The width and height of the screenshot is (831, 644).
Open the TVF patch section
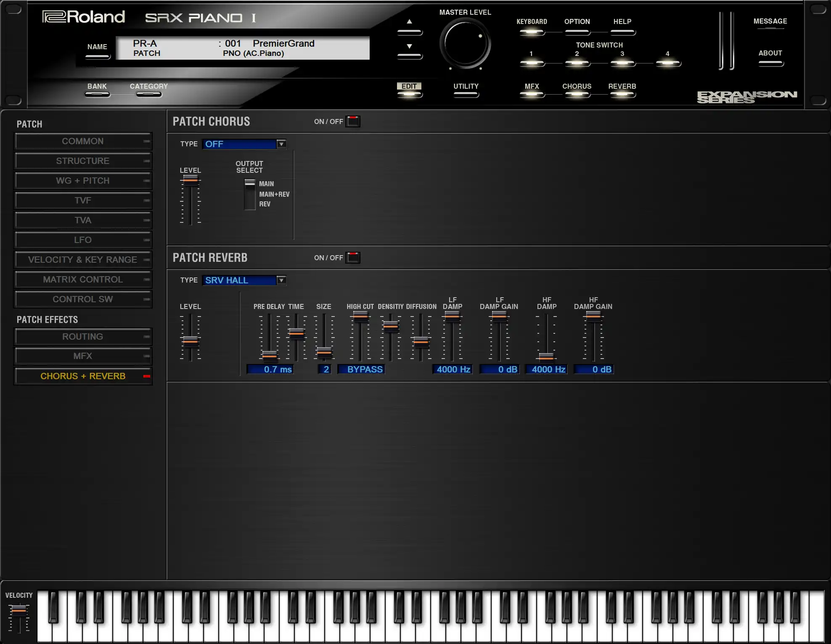[83, 201]
